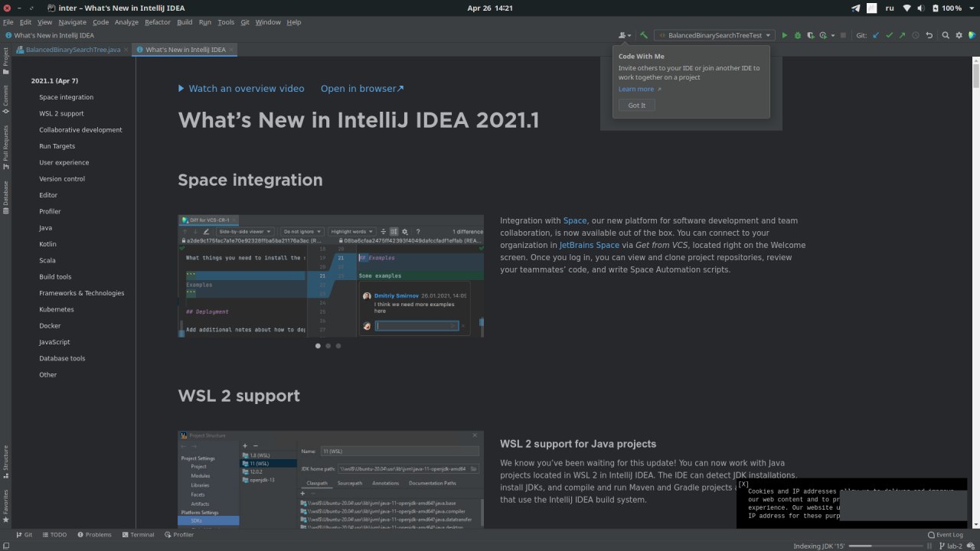Viewport: 980px width, 551px height.
Task: Jump to Space integration in the sidebar
Action: [x=67, y=97]
